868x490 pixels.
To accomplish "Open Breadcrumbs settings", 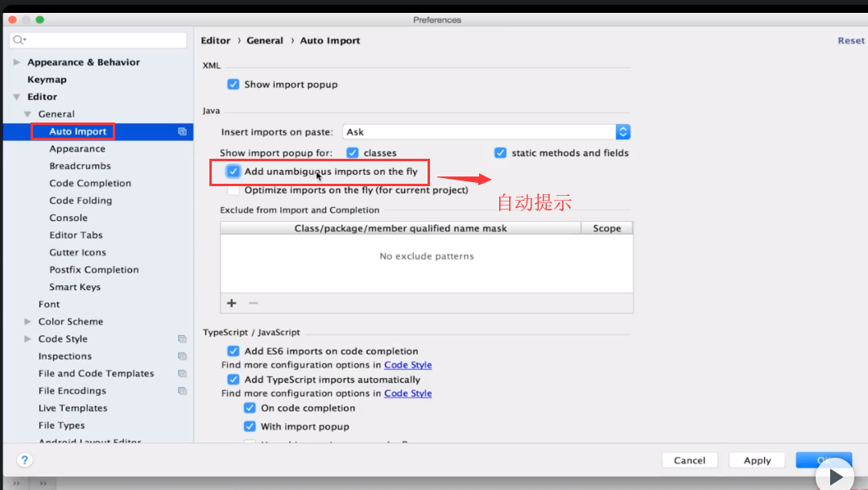I will point(80,166).
